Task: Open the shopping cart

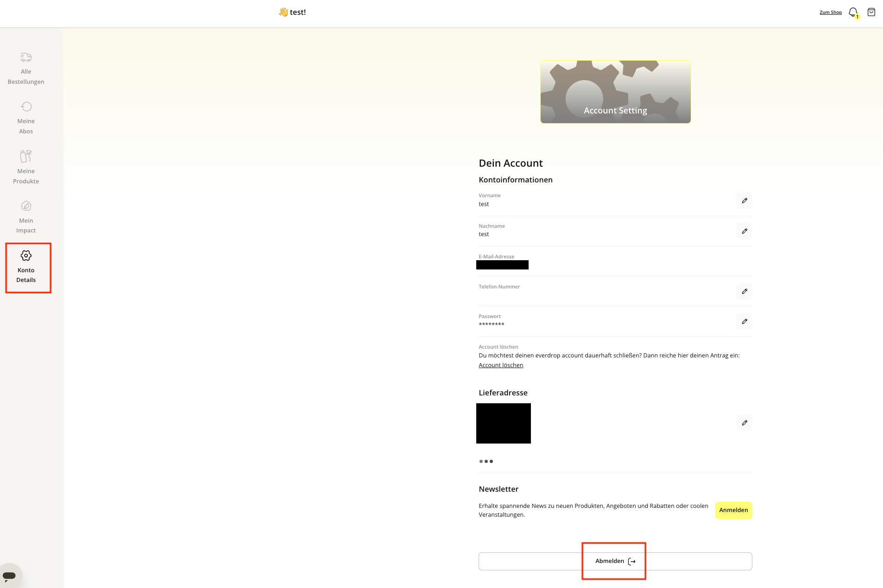Action: click(871, 13)
